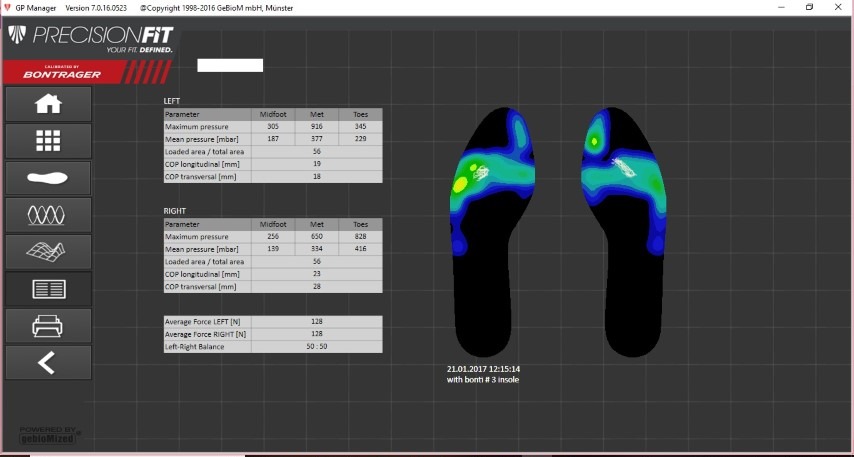Print the pressure report
Viewport: 854px width, 457px height.
pos(48,326)
